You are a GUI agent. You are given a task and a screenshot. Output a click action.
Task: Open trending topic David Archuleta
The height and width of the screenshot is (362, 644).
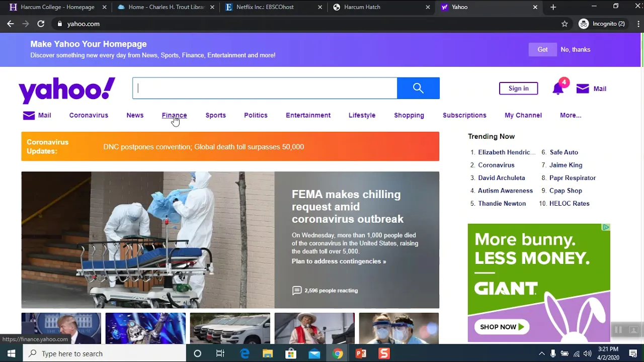click(x=501, y=178)
